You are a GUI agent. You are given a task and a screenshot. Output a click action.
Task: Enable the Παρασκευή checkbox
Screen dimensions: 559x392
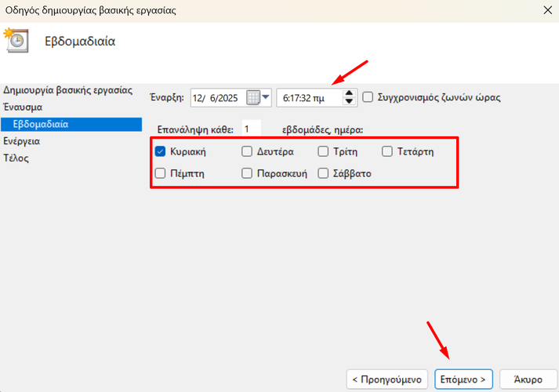tap(247, 173)
